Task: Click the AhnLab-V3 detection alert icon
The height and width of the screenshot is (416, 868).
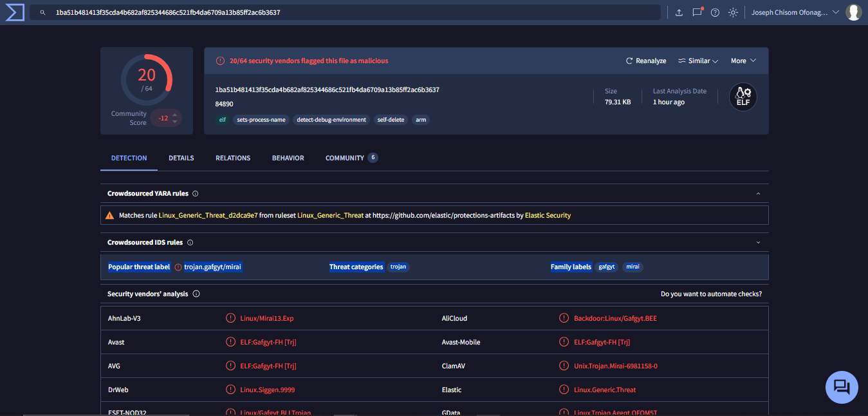Action: (230, 318)
